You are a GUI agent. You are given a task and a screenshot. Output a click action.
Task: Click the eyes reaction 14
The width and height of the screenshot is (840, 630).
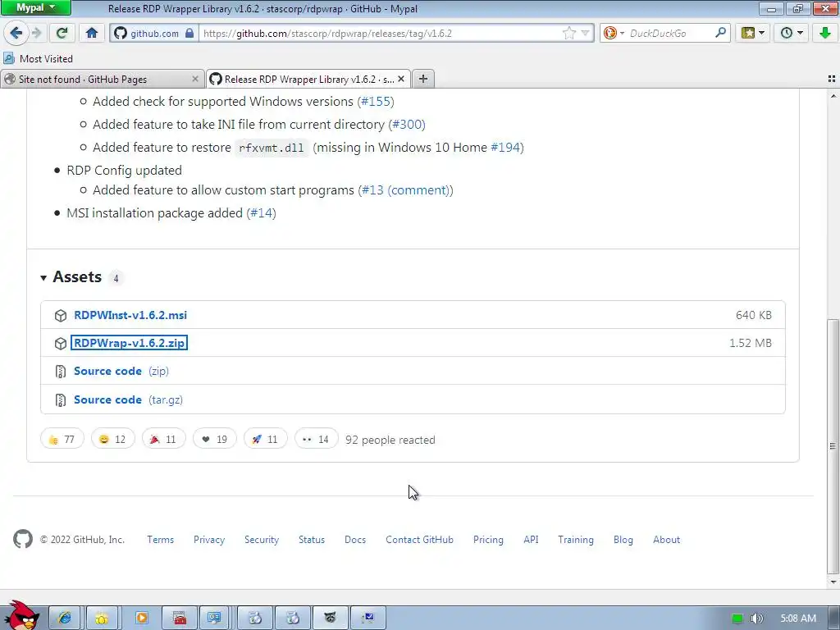(x=316, y=440)
